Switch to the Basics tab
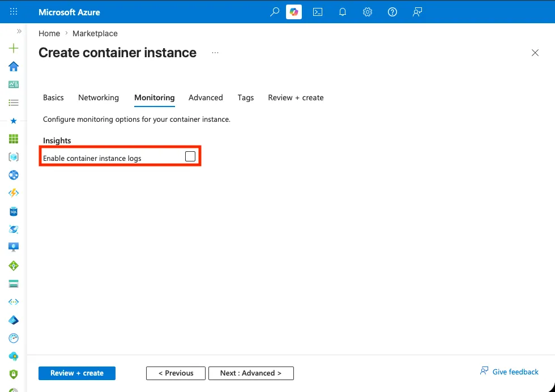The width and height of the screenshot is (555, 392). click(x=53, y=98)
